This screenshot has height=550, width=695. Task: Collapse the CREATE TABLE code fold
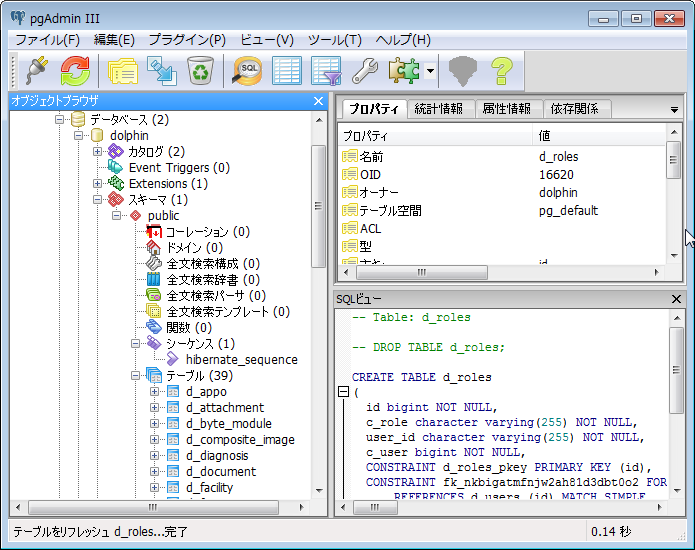point(343,392)
